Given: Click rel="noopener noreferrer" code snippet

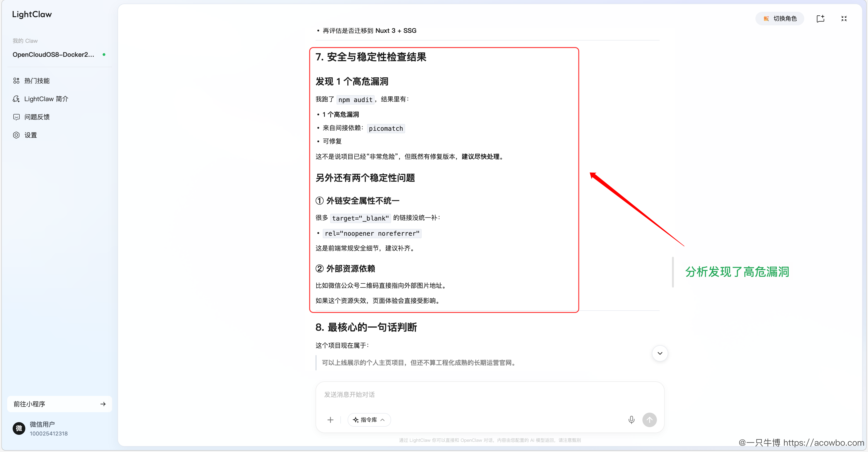Looking at the screenshot, I should pyautogui.click(x=372, y=233).
